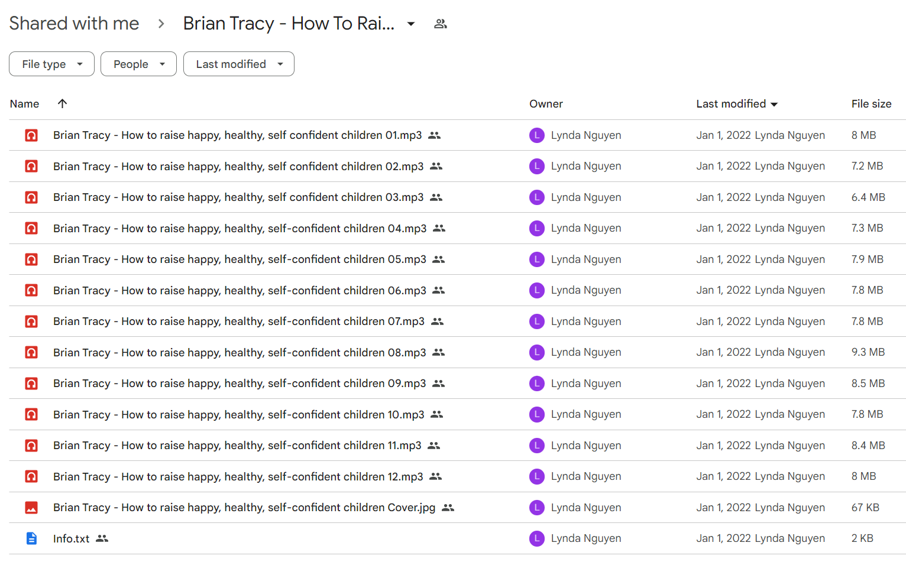The image size is (906, 588).
Task: Click the document icon for Info.txt
Action: pos(31,538)
